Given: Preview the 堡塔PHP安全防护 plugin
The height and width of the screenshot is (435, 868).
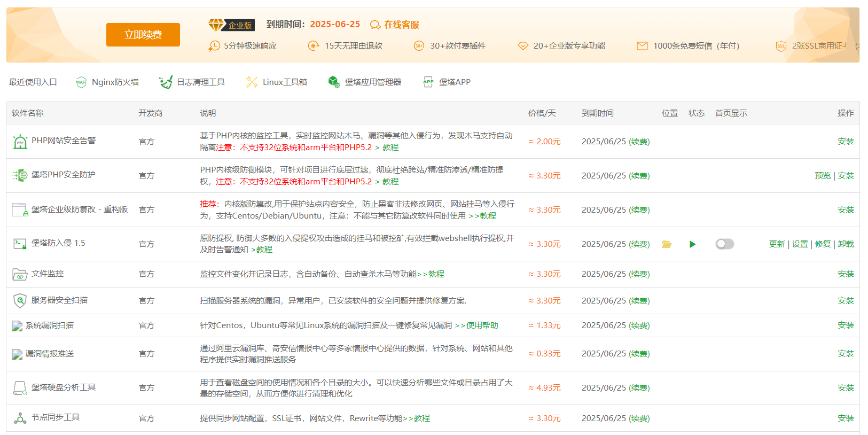Looking at the screenshot, I should click(822, 176).
